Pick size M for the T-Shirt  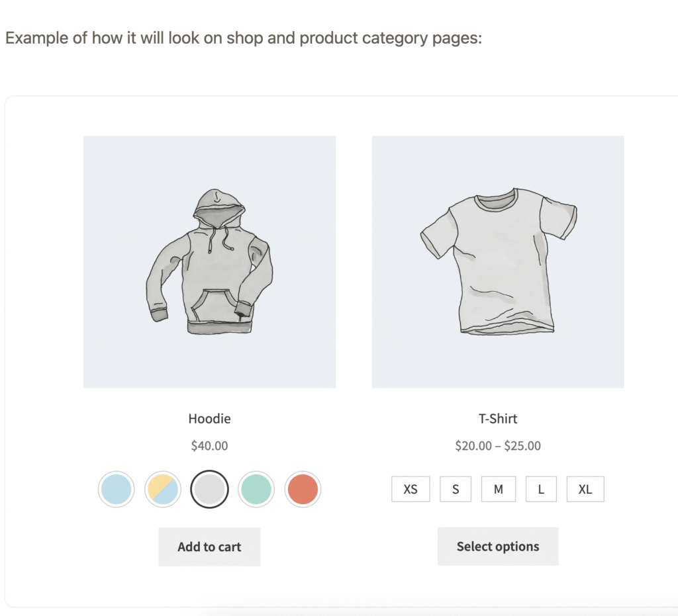[x=498, y=490]
